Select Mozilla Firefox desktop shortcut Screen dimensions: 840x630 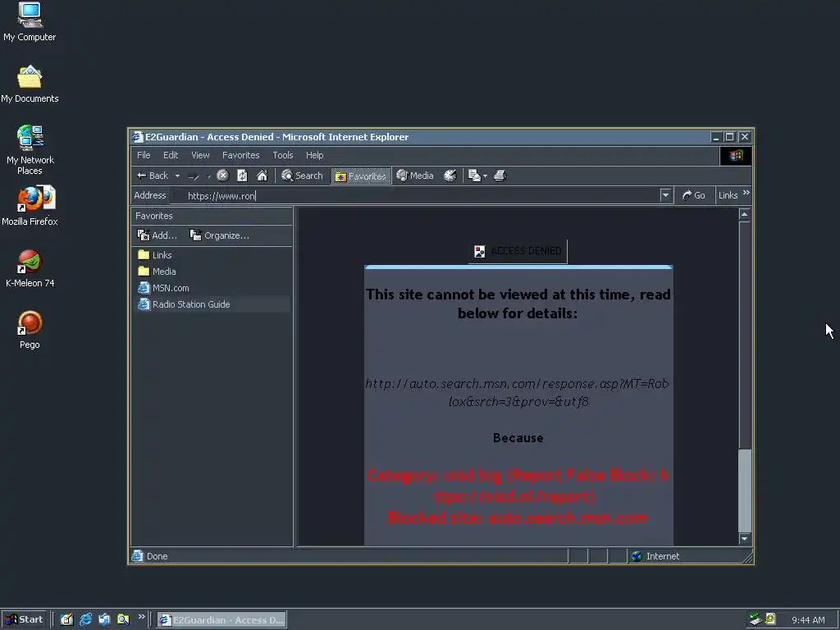click(x=30, y=206)
